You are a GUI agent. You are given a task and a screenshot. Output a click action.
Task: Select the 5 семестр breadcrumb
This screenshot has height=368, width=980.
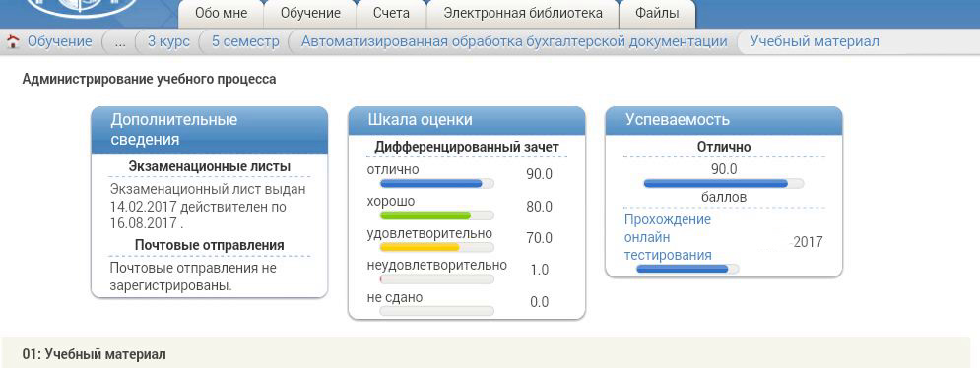(x=245, y=42)
